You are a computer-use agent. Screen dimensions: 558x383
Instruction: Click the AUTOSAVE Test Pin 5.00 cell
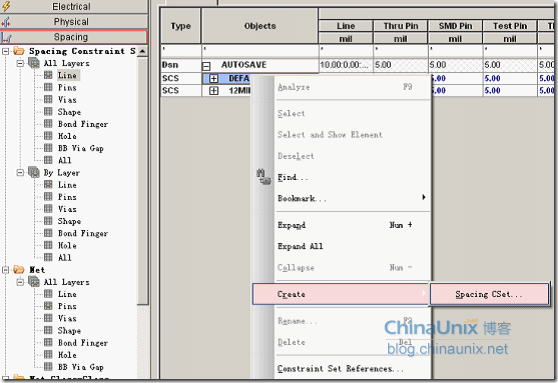510,65
